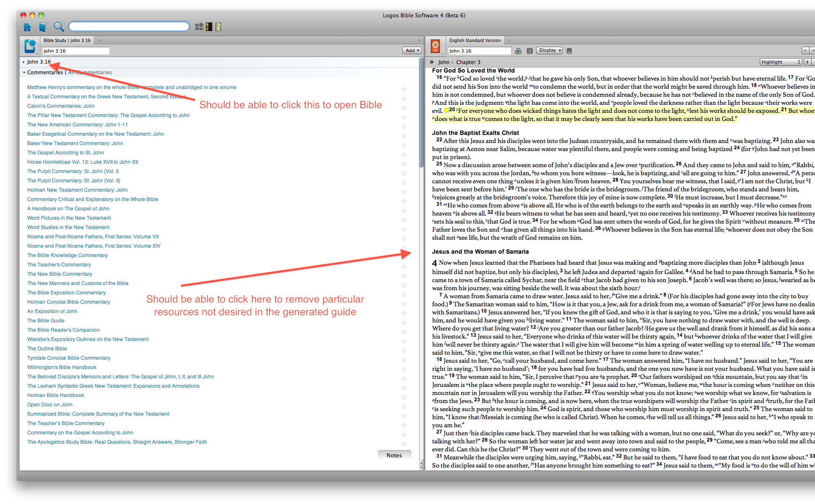Open guide panel icon dropdown arrow
Viewport: 815px width, 504px height.
click(x=37, y=54)
